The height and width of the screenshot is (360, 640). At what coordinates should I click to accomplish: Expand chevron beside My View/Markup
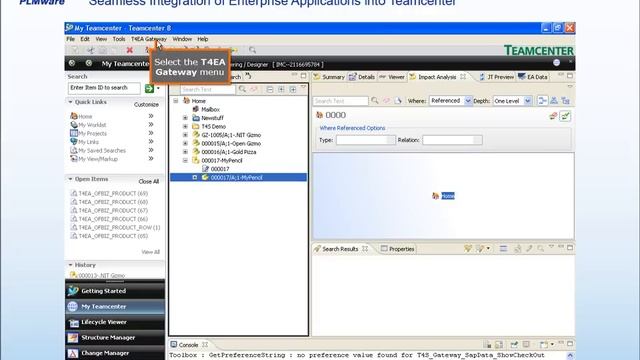(x=151, y=159)
